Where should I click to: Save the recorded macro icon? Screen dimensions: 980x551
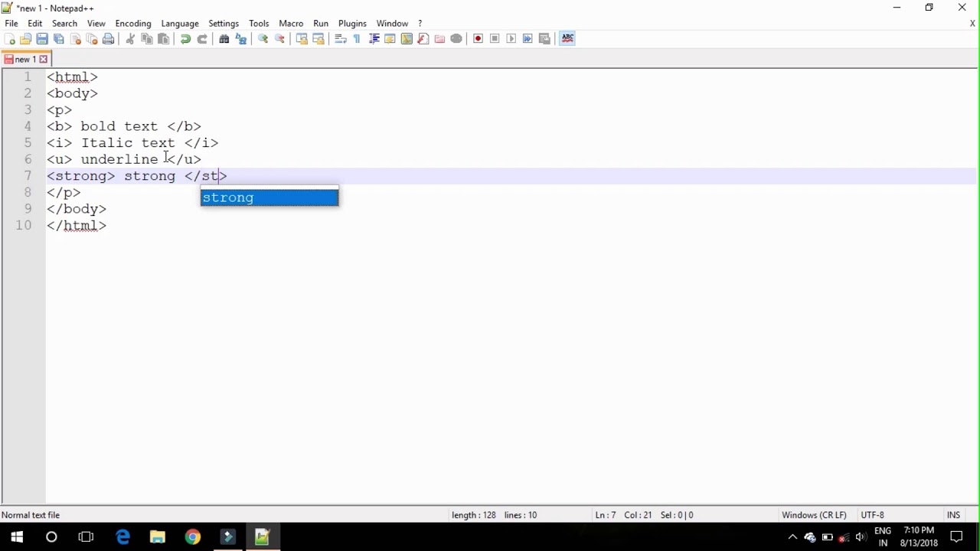544,39
